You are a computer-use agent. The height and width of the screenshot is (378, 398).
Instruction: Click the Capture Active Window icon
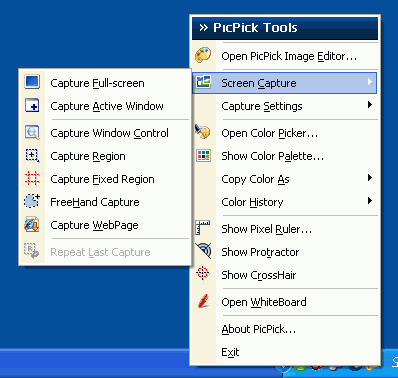32,106
